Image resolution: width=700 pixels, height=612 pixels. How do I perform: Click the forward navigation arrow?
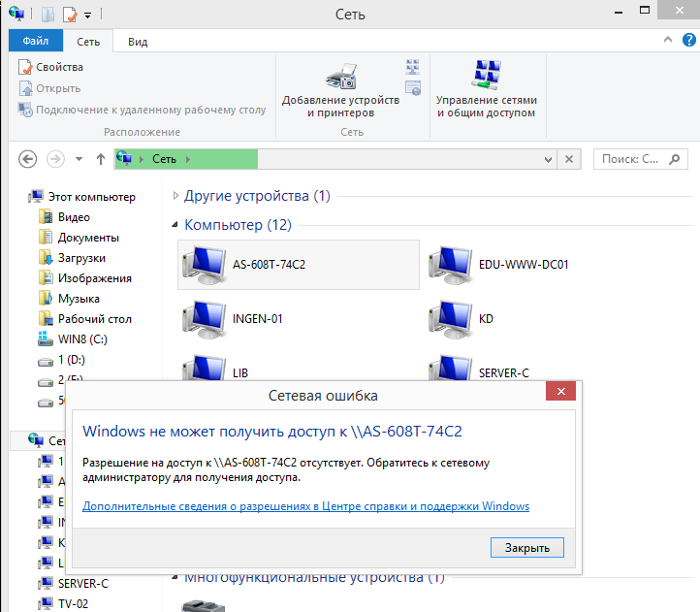(x=56, y=159)
